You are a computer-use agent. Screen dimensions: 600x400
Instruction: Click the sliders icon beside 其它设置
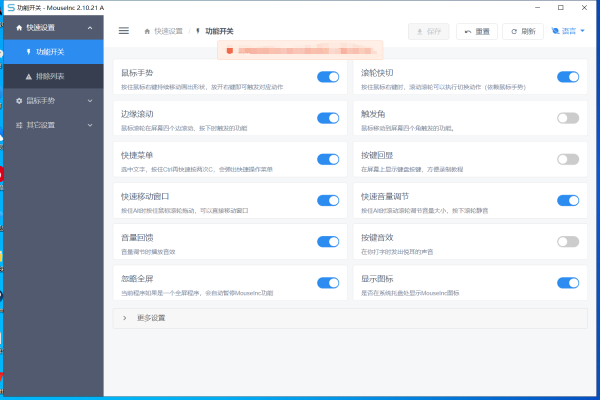19,125
